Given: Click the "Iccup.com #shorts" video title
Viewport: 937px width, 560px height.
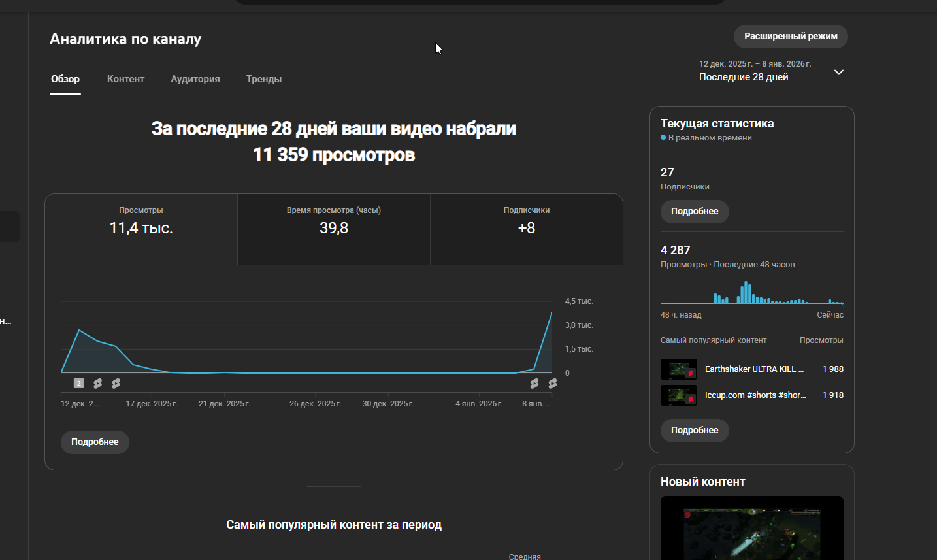Looking at the screenshot, I should pos(755,395).
